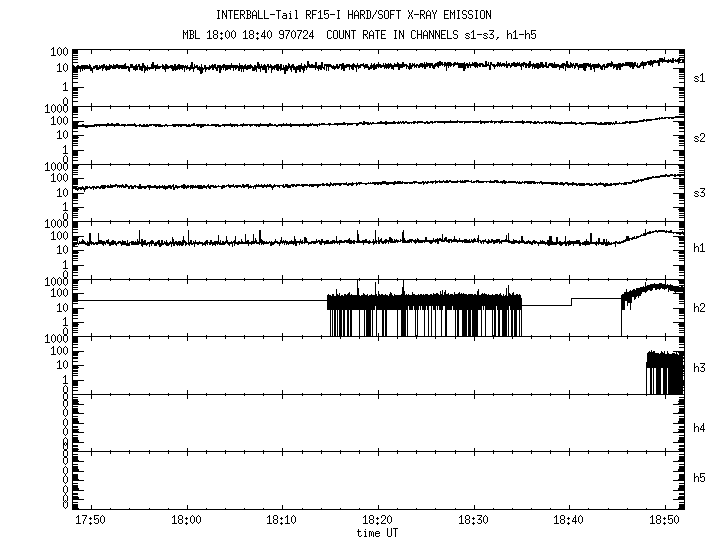Image resolution: width=720 pixels, height=550 pixels.
Task: Select the h1 channel label
Action: click(700, 252)
